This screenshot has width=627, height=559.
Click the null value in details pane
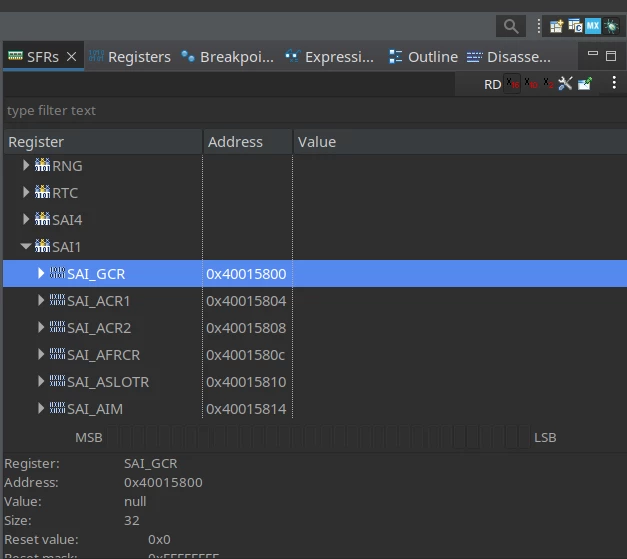pyautogui.click(x=135, y=501)
